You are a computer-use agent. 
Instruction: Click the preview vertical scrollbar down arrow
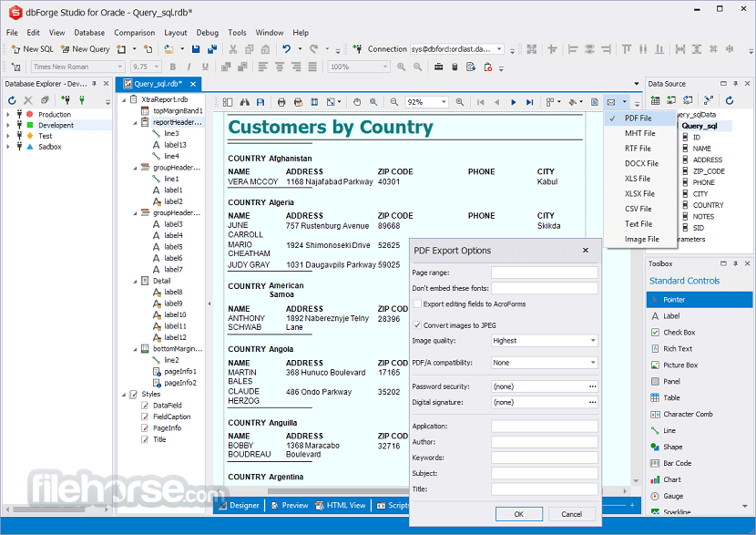coord(636,480)
